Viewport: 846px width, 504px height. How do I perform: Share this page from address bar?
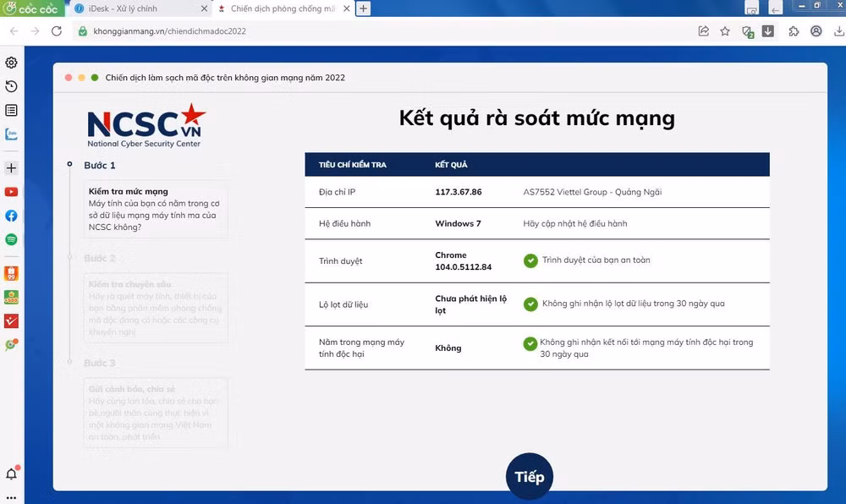[704, 31]
